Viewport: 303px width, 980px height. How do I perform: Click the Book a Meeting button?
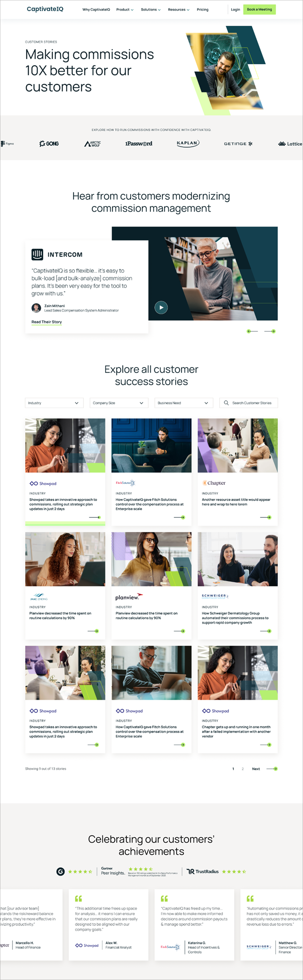point(260,9)
